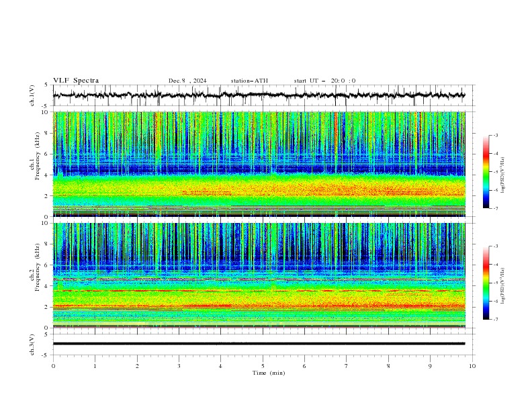Image resolution: width=532 pixels, height=411 pixels.
Task: Click the upper color bar's log(PSD) label
Action: 503,175
